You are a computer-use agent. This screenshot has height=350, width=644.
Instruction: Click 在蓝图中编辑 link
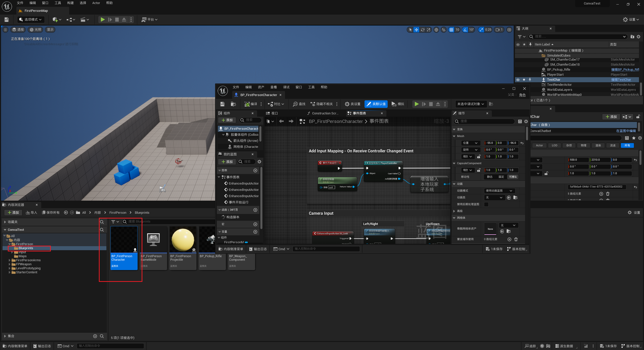click(626, 131)
